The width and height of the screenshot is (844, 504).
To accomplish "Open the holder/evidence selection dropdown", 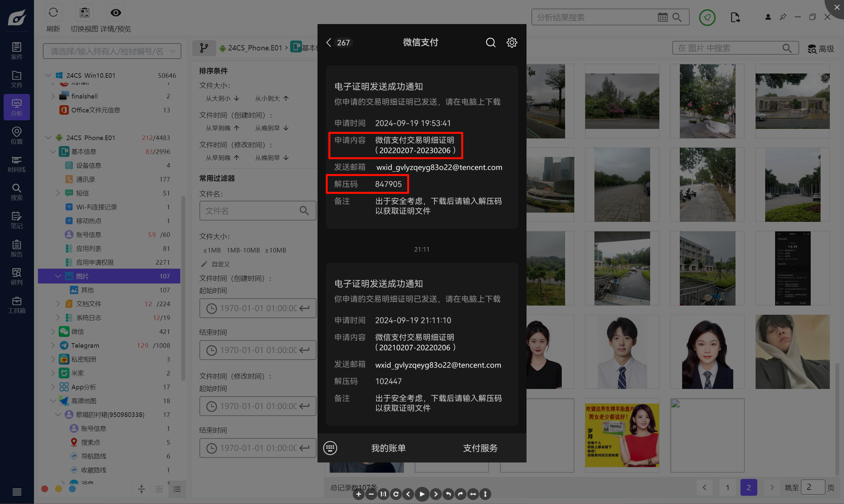I will click(112, 51).
